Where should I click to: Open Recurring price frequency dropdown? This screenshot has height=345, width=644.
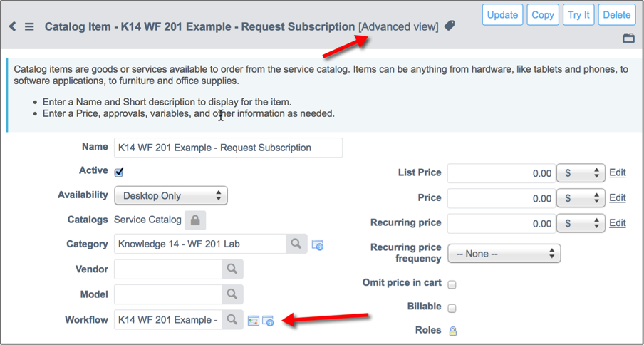click(504, 254)
